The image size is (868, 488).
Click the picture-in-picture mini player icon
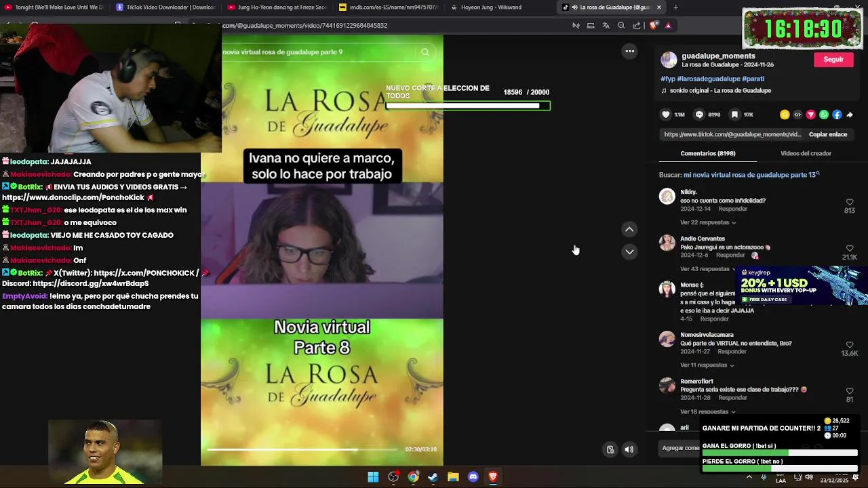[x=610, y=449]
